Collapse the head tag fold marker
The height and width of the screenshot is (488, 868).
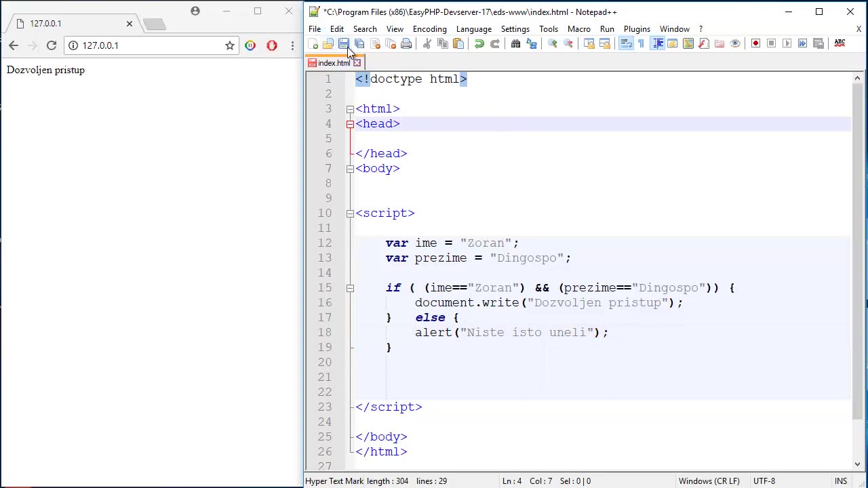[x=350, y=124]
